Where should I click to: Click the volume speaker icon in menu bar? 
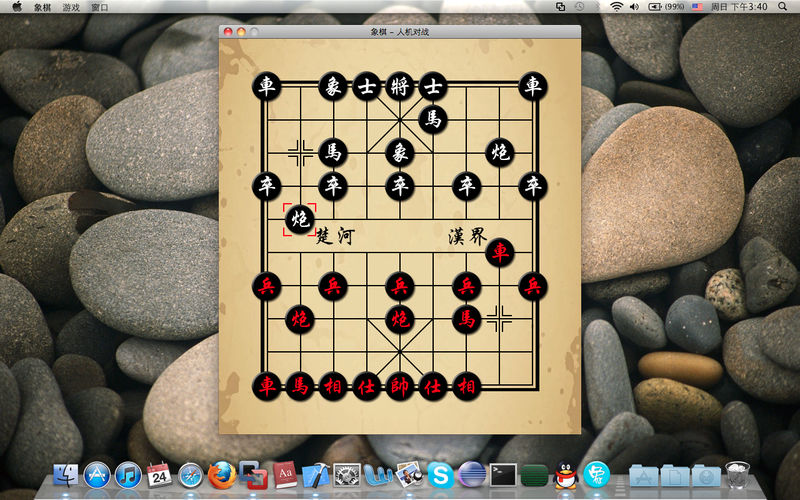click(x=634, y=7)
